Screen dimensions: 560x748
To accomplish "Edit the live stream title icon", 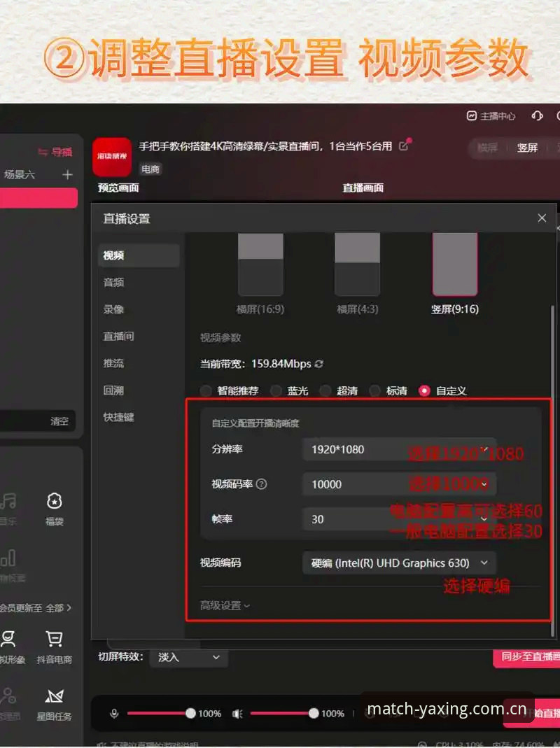I will tap(405, 145).
